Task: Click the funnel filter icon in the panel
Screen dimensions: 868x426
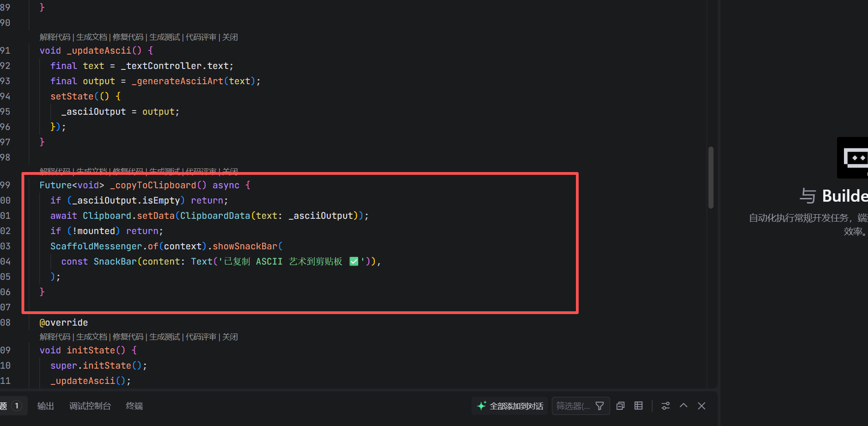Action: [x=600, y=406]
